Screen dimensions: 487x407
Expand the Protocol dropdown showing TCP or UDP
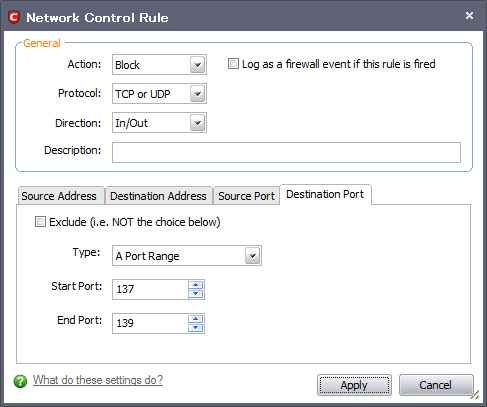[159, 94]
